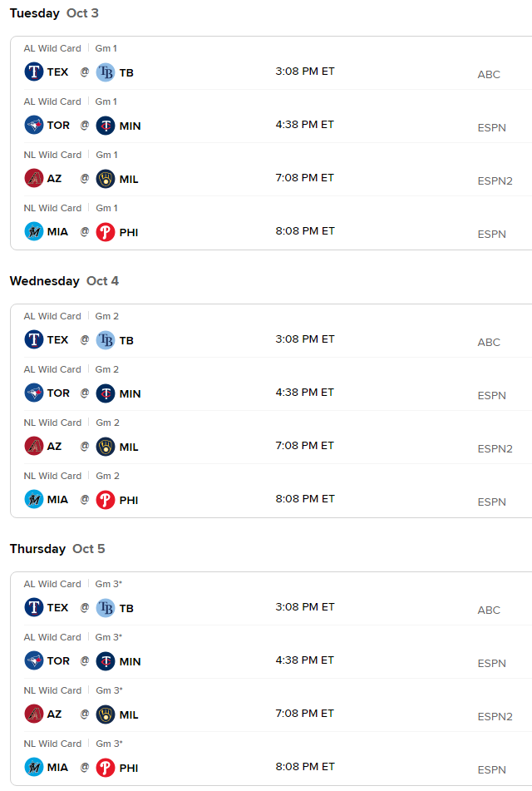This screenshot has height=791, width=532.
Task: Open the TEX team link on Wednesday
Action: 57,340
